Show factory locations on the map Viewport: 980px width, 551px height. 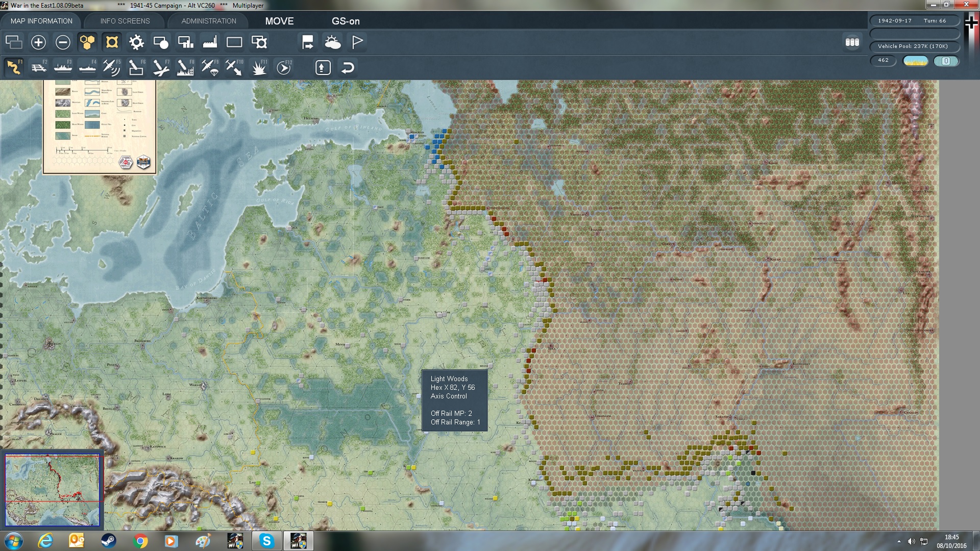tap(210, 42)
